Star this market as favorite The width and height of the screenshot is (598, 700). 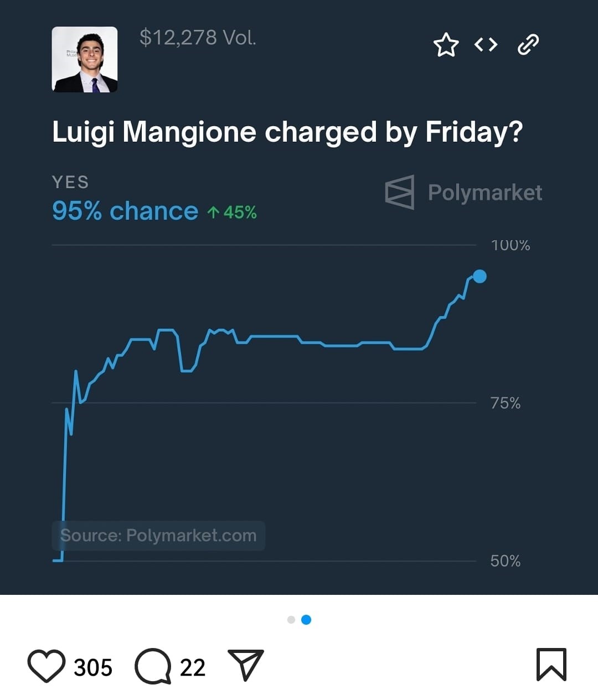(446, 45)
